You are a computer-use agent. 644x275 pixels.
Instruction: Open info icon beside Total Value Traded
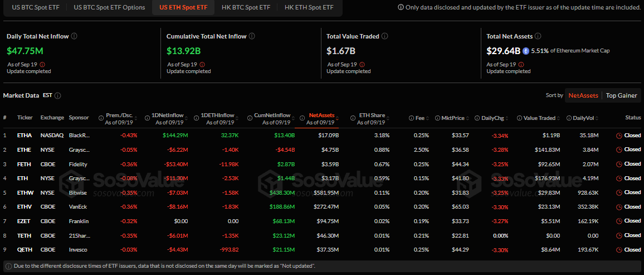point(385,36)
